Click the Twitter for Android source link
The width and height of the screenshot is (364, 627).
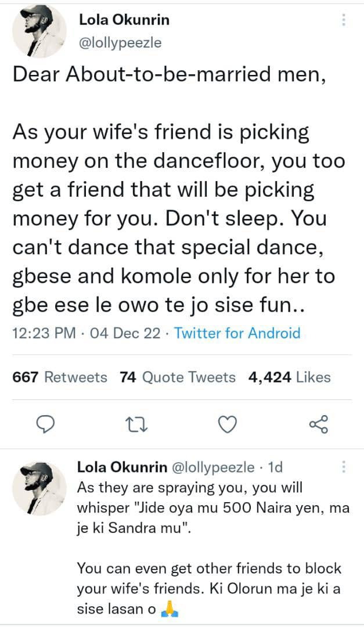click(x=237, y=333)
